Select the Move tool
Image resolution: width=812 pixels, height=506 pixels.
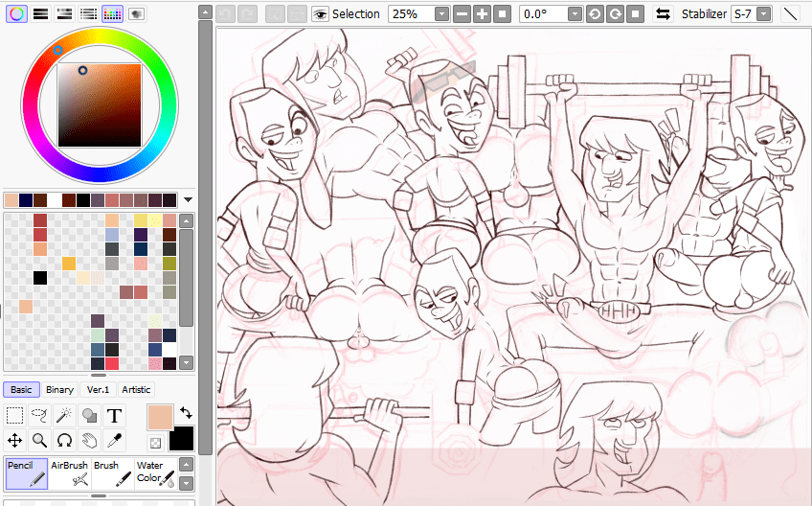(15, 441)
